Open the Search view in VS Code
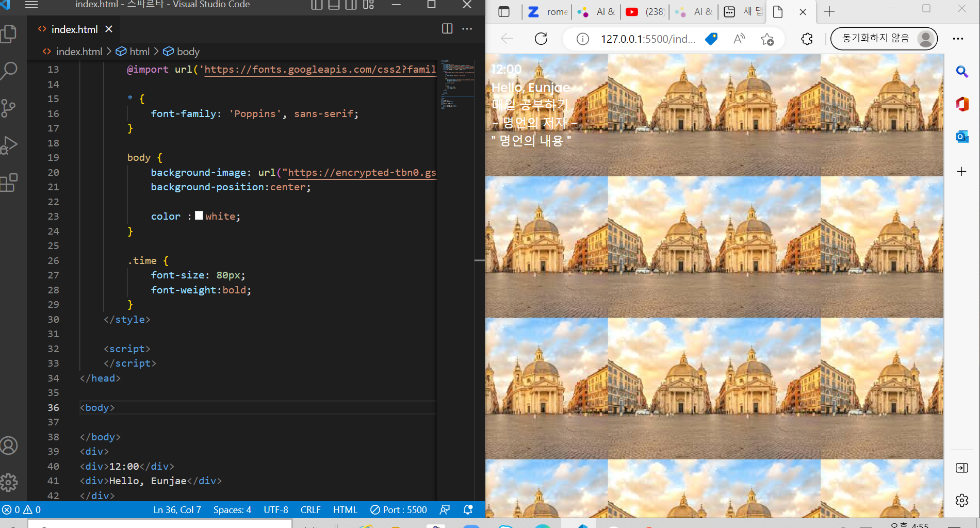The width and height of the screenshot is (980, 528). (9, 71)
